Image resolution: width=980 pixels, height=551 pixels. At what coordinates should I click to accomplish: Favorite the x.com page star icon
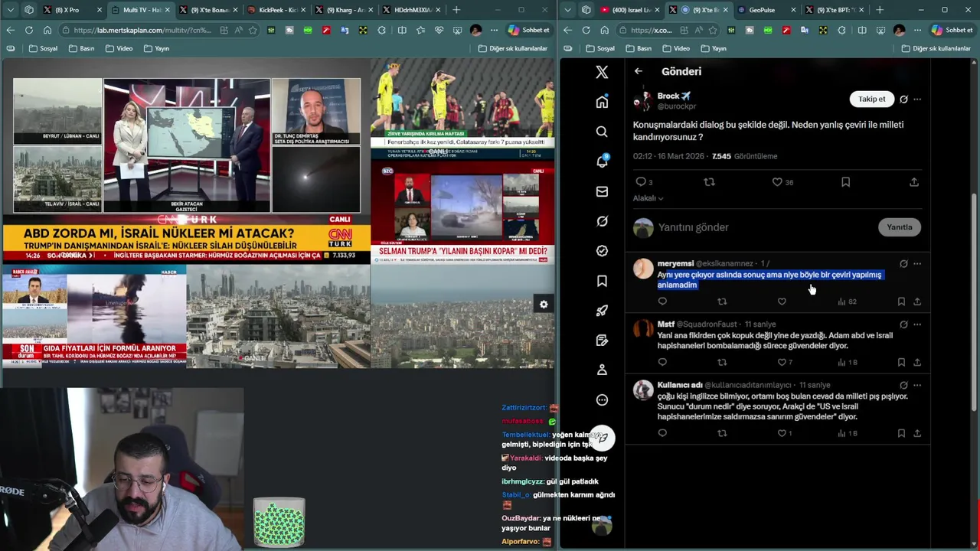(x=713, y=30)
